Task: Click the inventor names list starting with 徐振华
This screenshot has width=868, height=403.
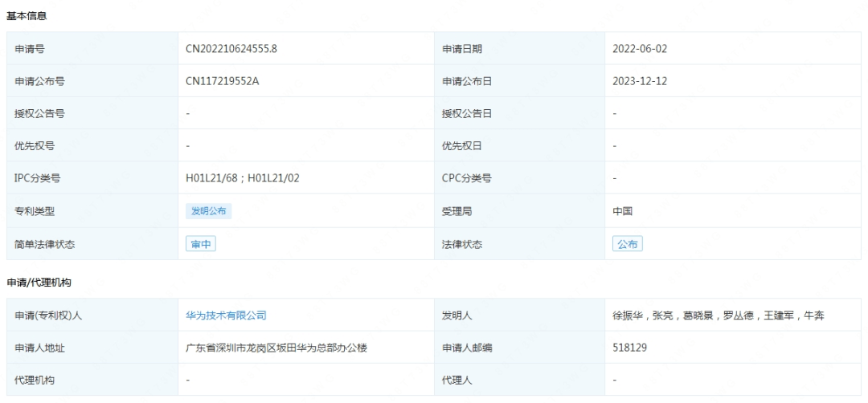Action: pyautogui.click(x=718, y=315)
